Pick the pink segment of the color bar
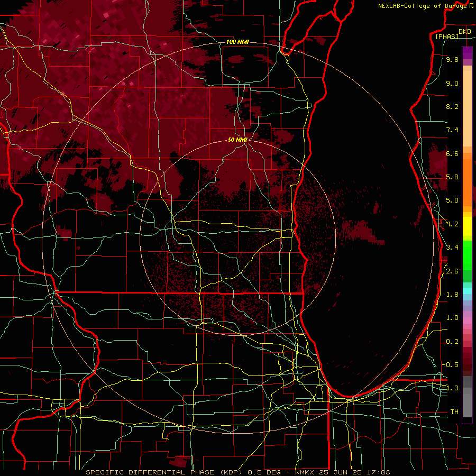 click(467, 321)
